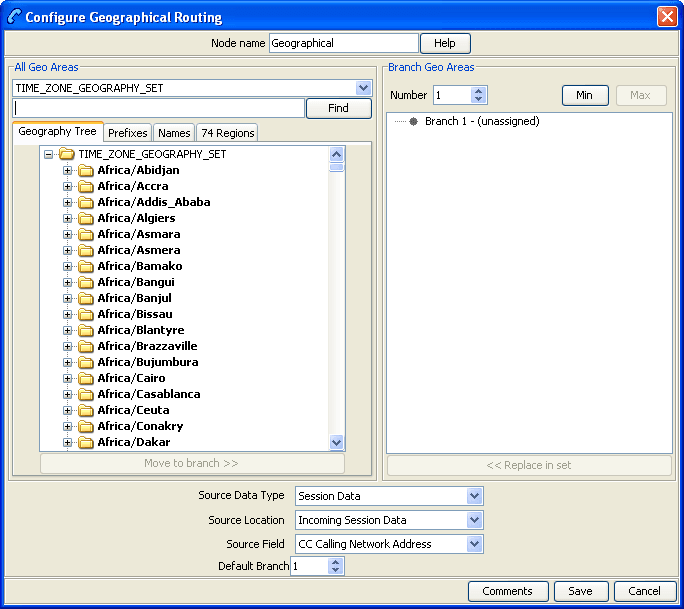Expand the Africa/Bissau tree node

coord(67,314)
